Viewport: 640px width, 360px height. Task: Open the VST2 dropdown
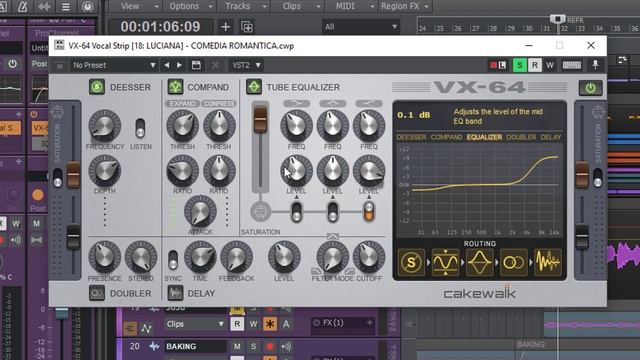246,65
